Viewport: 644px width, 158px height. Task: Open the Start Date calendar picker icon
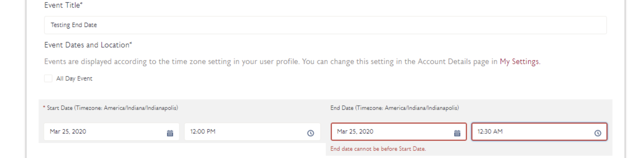pyautogui.click(x=170, y=133)
